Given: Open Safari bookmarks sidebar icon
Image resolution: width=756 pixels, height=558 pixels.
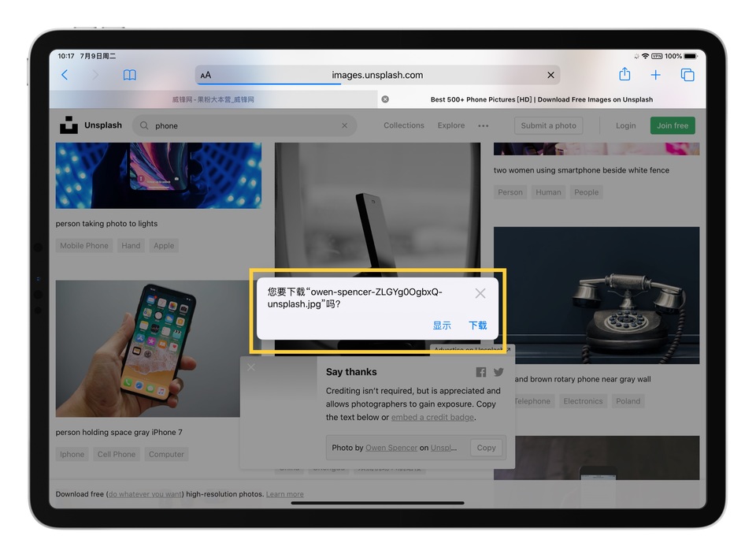Looking at the screenshot, I should point(129,74).
